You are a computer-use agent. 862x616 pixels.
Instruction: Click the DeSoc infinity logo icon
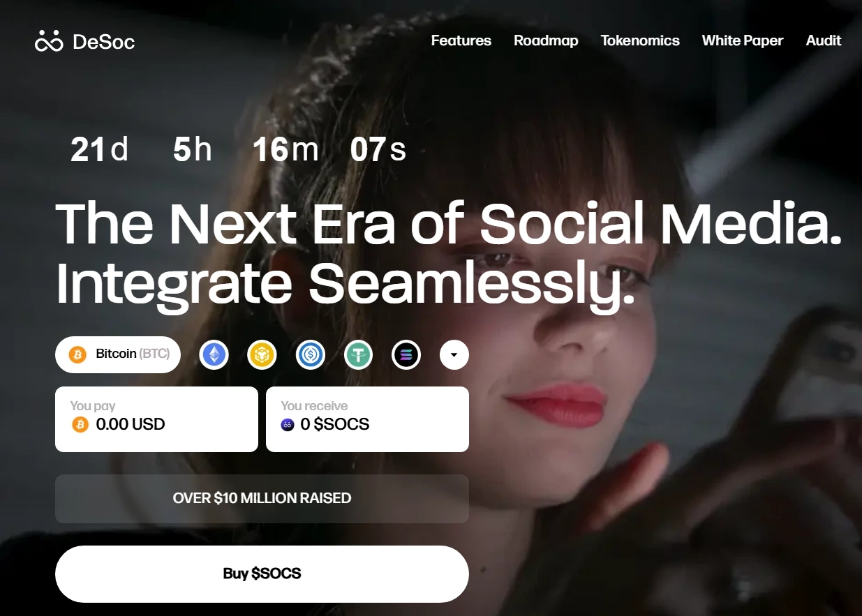[49, 41]
